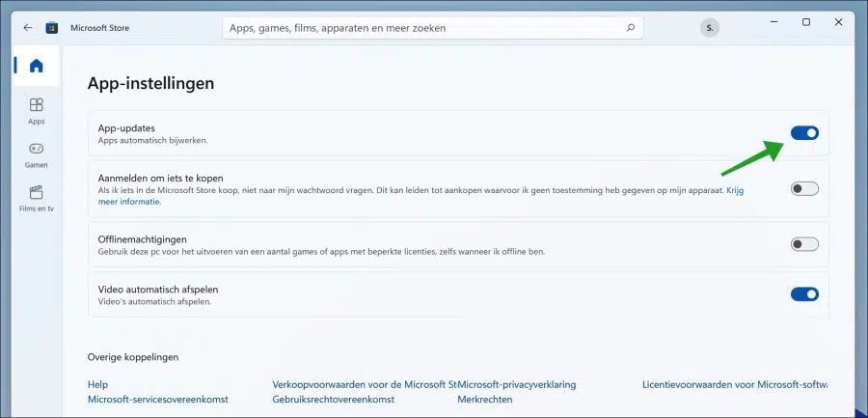Open Verkoopvoorwaarden voor de Microsoft Store link

tap(366, 384)
